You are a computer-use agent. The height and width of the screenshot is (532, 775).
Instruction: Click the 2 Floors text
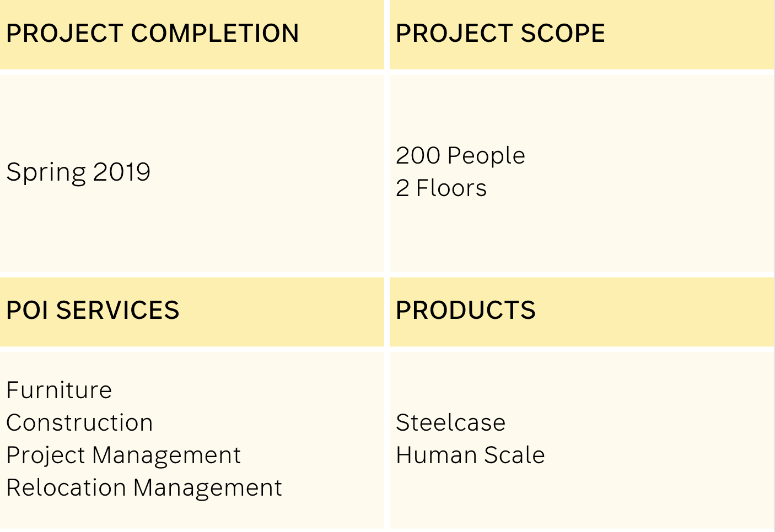441,188
